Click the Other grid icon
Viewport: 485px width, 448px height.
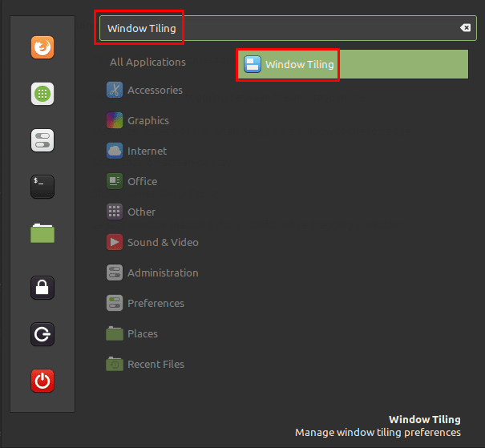point(115,212)
